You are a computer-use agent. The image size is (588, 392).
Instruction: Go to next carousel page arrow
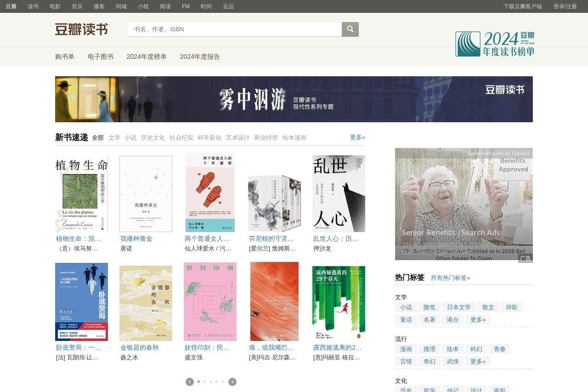(x=232, y=382)
